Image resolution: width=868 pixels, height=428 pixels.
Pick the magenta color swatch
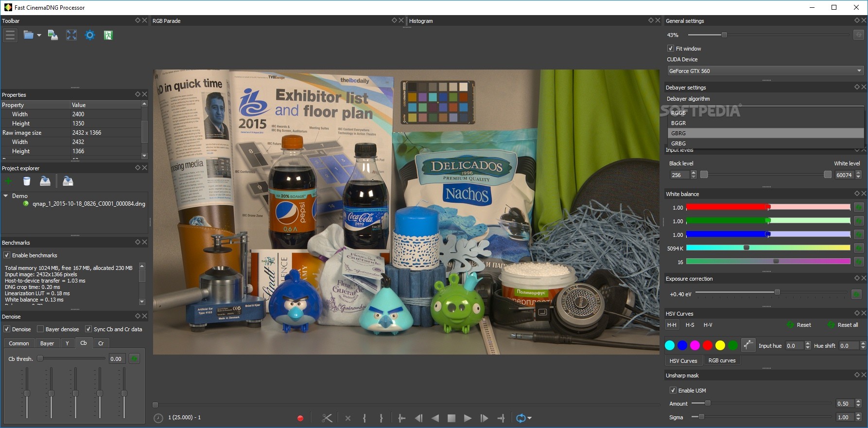click(x=695, y=345)
